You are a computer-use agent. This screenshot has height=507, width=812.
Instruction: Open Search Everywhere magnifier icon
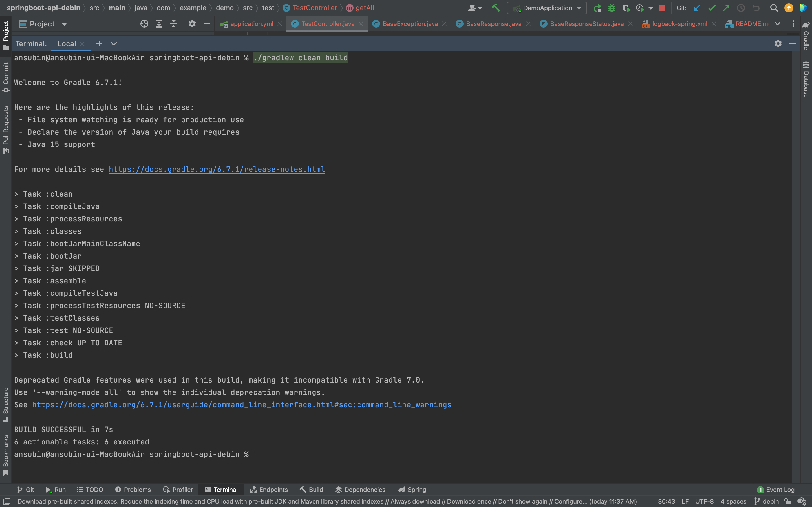click(x=774, y=8)
